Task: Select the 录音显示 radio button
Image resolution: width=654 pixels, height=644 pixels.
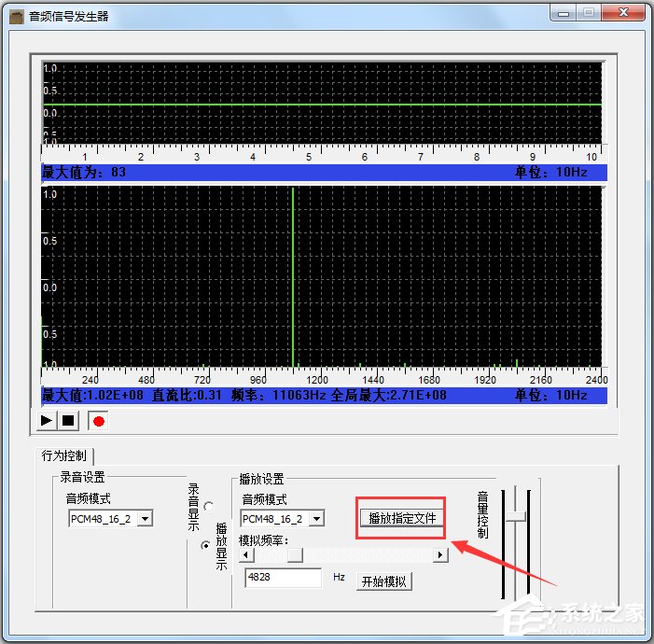Action: click(x=207, y=506)
